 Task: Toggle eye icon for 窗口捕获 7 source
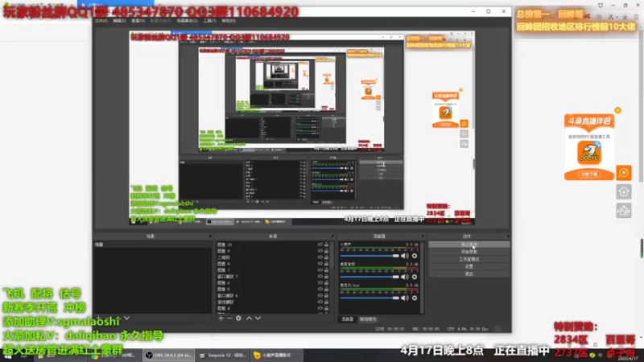pyautogui.click(x=320, y=276)
